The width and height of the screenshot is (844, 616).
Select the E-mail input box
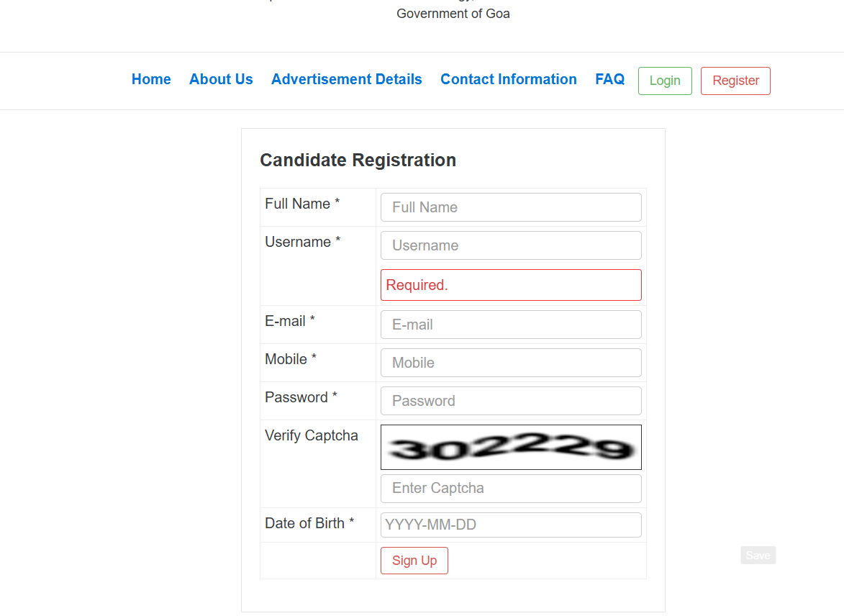click(511, 325)
